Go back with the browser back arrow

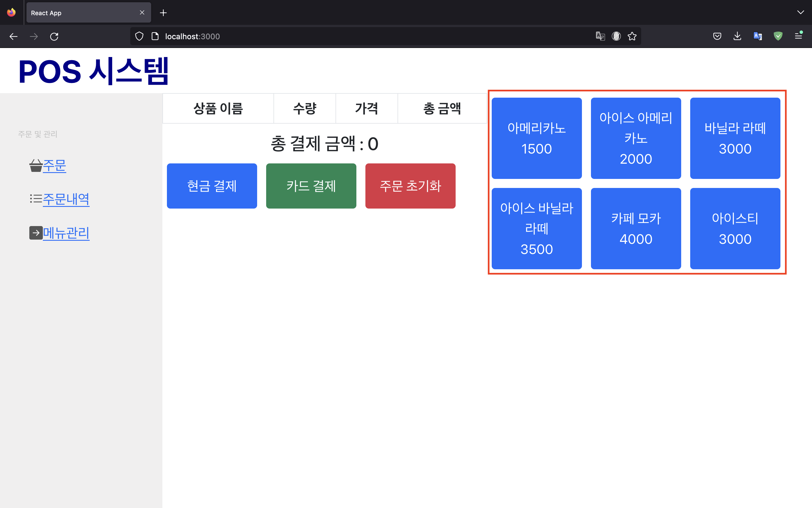(14, 36)
